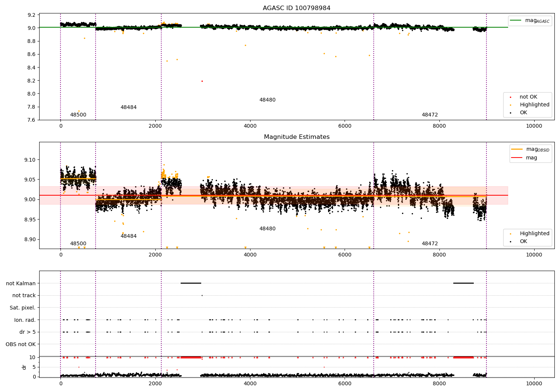
Task: Click the 9.10 y-axis tick in middle plot
Action: pyautogui.click(x=30, y=160)
